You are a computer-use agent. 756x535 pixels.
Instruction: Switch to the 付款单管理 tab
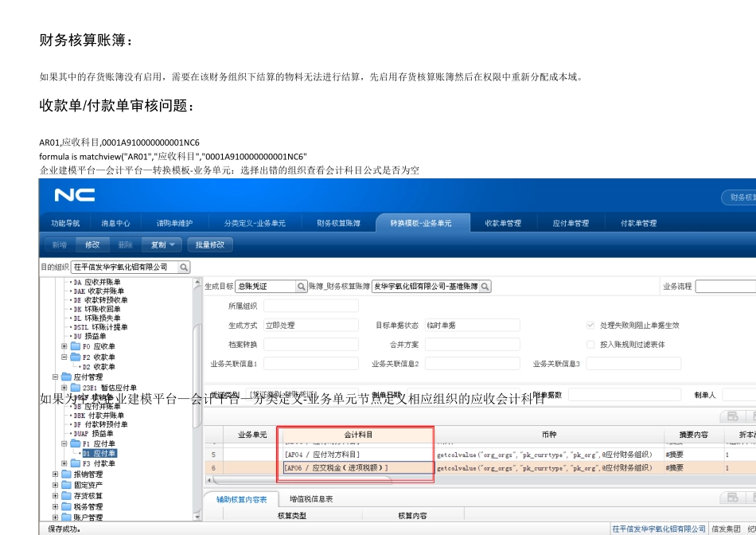click(638, 224)
